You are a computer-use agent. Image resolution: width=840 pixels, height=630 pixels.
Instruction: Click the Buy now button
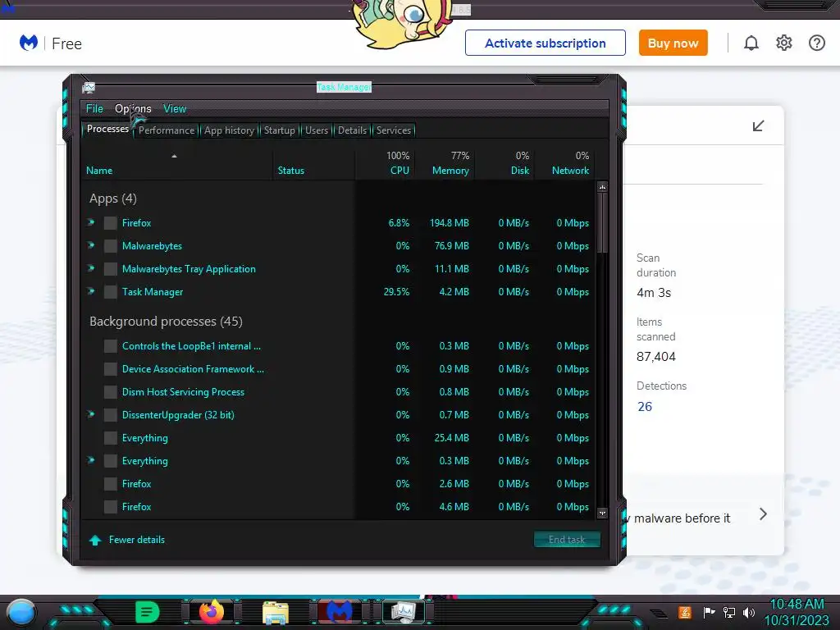673,43
